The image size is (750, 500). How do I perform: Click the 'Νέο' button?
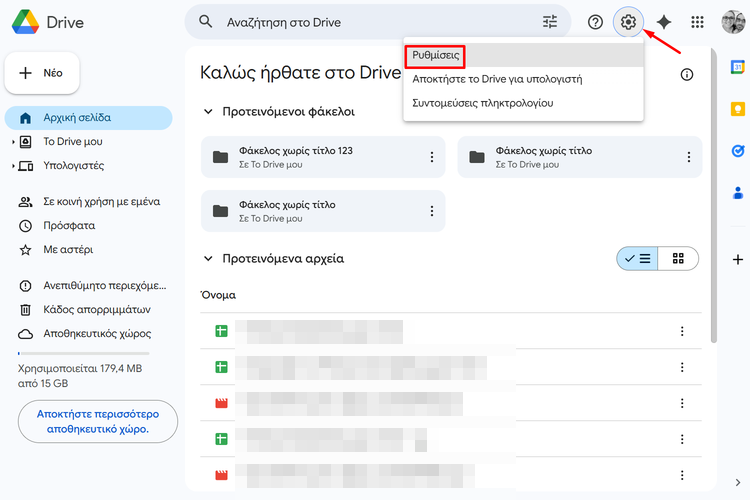point(42,73)
